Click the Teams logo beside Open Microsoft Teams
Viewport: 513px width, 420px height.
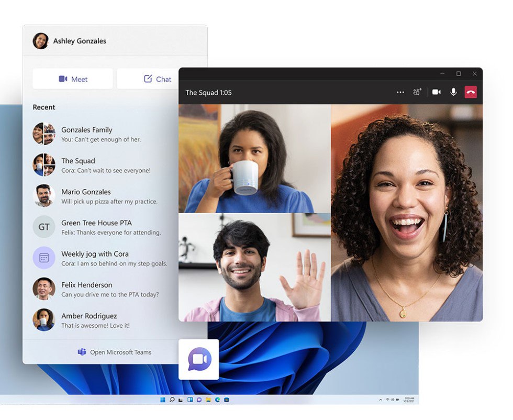click(82, 352)
